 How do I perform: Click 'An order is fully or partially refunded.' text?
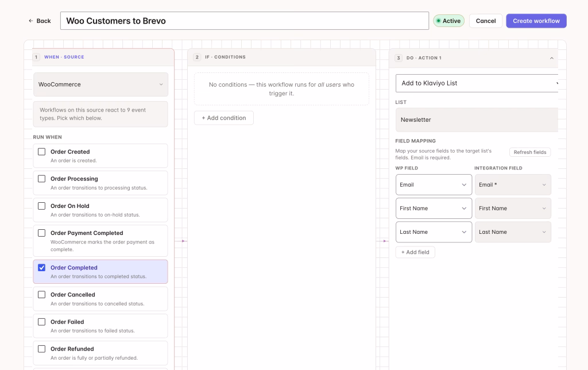[94, 358]
